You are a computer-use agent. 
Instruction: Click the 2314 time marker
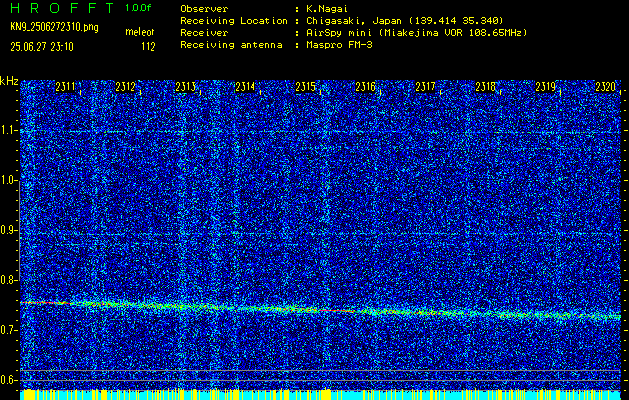pos(245,87)
